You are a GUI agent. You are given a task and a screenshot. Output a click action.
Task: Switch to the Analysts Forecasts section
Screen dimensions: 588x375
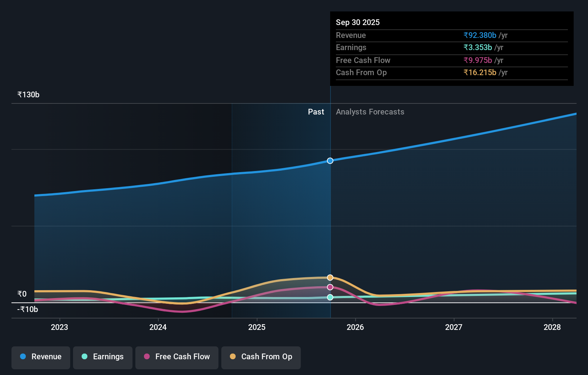point(370,112)
